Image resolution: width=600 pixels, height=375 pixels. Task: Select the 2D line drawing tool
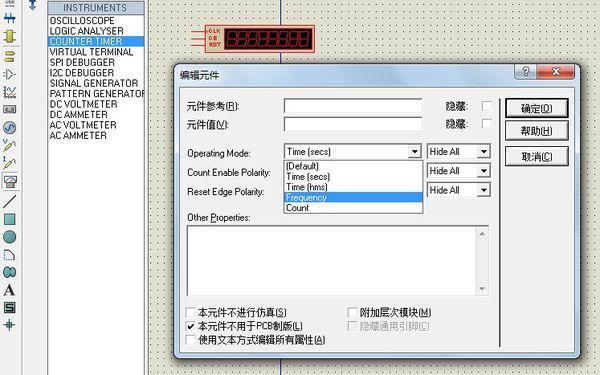click(x=9, y=201)
